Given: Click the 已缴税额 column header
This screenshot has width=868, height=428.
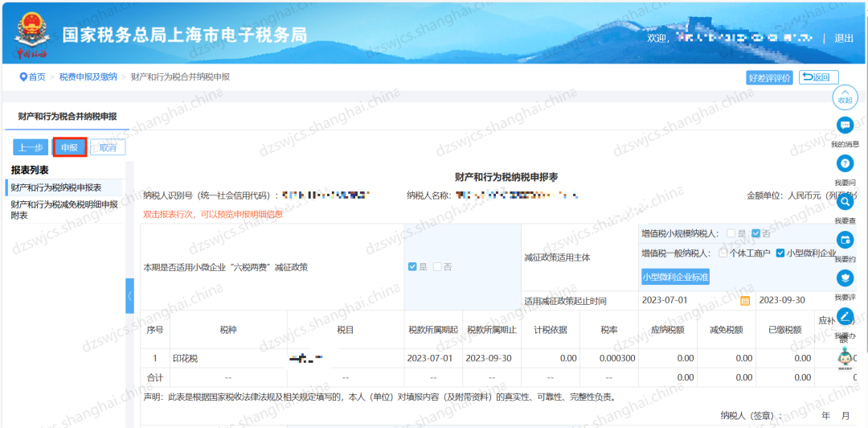Looking at the screenshot, I should pos(785,330).
